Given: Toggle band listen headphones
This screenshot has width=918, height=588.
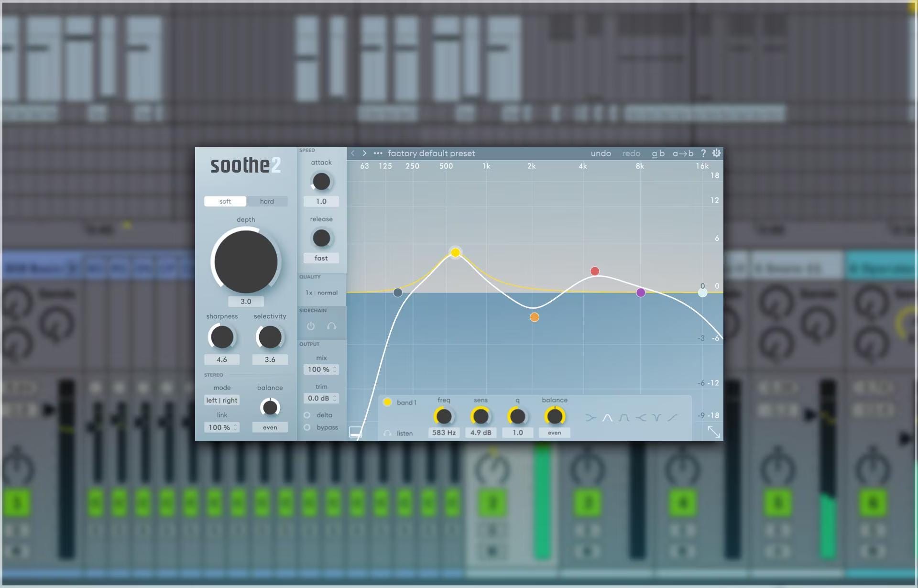Looking at the screenshot, I should point(387,433).
